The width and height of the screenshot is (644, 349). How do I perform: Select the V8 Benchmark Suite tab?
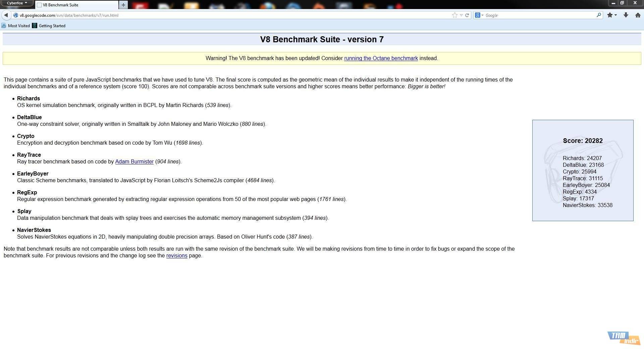coord(77,5)
